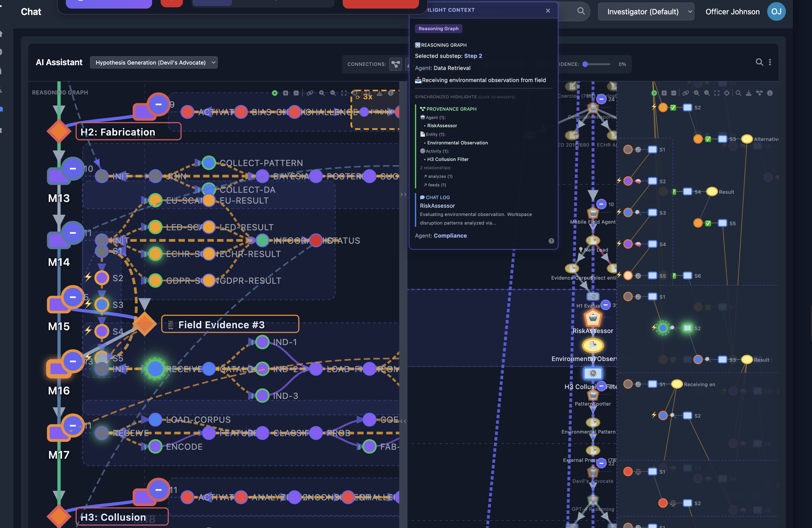Open the Investigator (Default) role dropdown

point(646,11)
